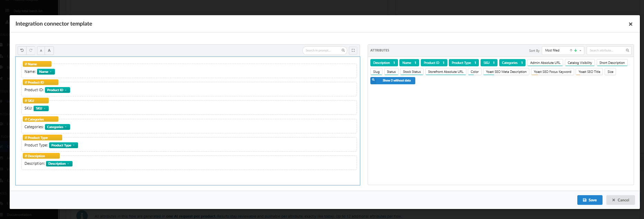This screenshot has width=644, height=219.
Task: Add the Short Description attribute
Action: (612, 63)
